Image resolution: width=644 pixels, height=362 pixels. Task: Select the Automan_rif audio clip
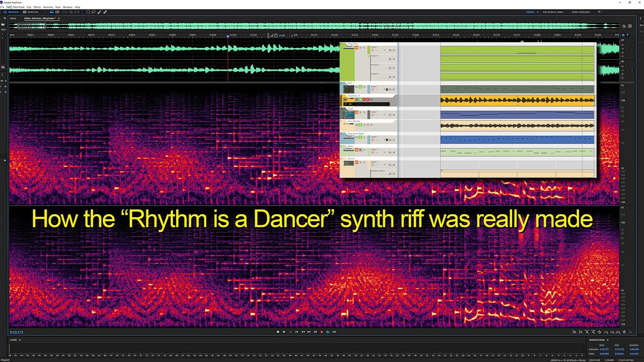coord(517,101)
